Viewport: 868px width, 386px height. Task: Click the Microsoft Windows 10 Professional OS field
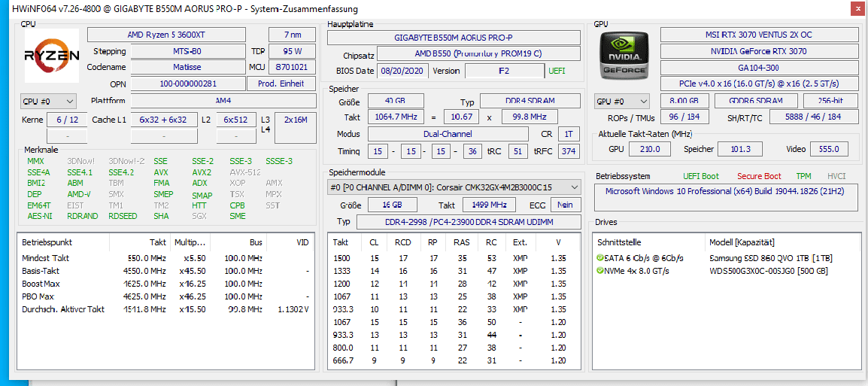pyautogui.click(x=726, y=198)
